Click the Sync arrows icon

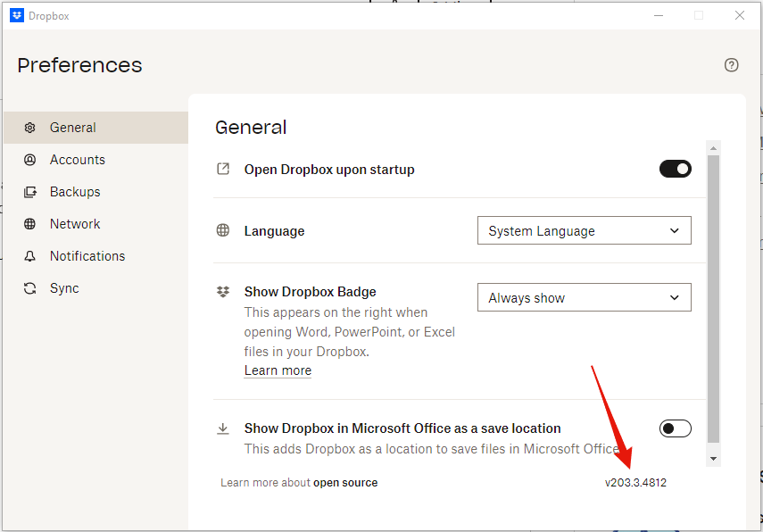30,288
